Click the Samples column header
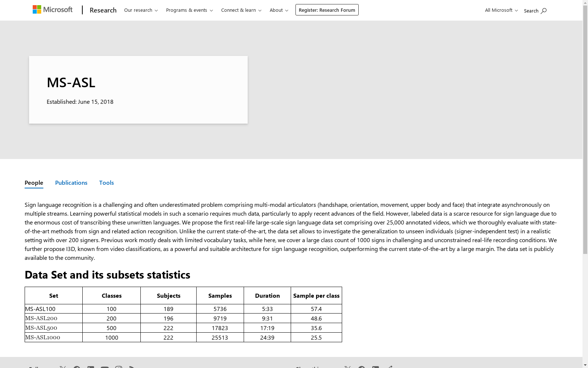588x368 pixels. click(x=220, y=296)
